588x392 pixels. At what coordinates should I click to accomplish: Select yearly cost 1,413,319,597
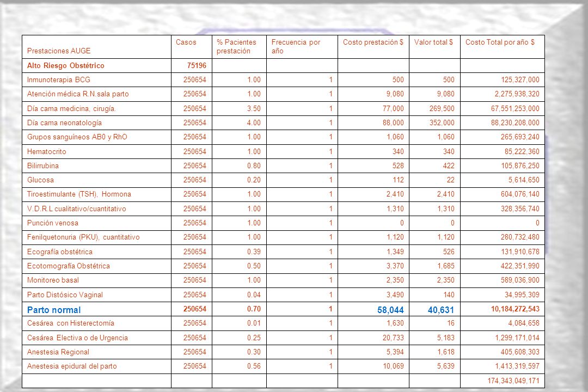517,366
